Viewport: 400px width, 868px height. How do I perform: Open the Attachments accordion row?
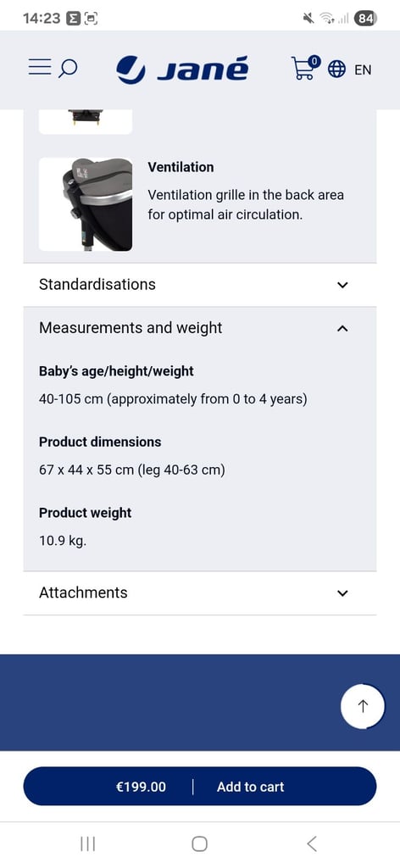(x=200, y=593)
